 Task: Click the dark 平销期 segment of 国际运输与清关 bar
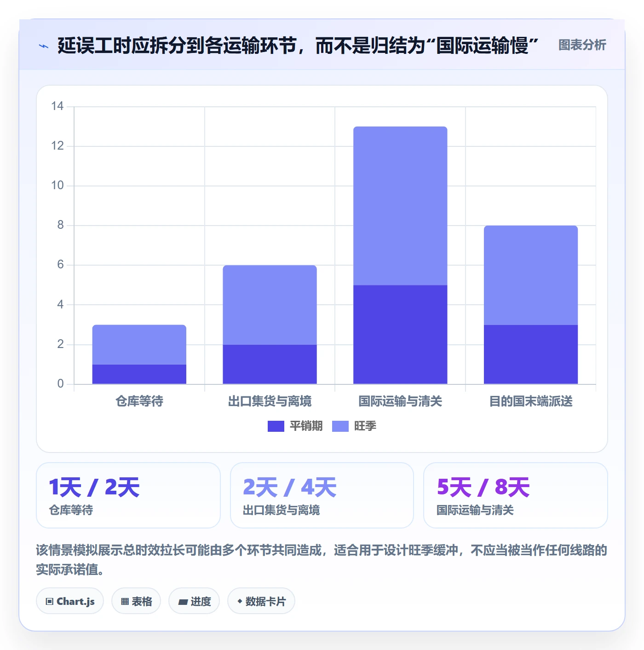tap(400, 335)
